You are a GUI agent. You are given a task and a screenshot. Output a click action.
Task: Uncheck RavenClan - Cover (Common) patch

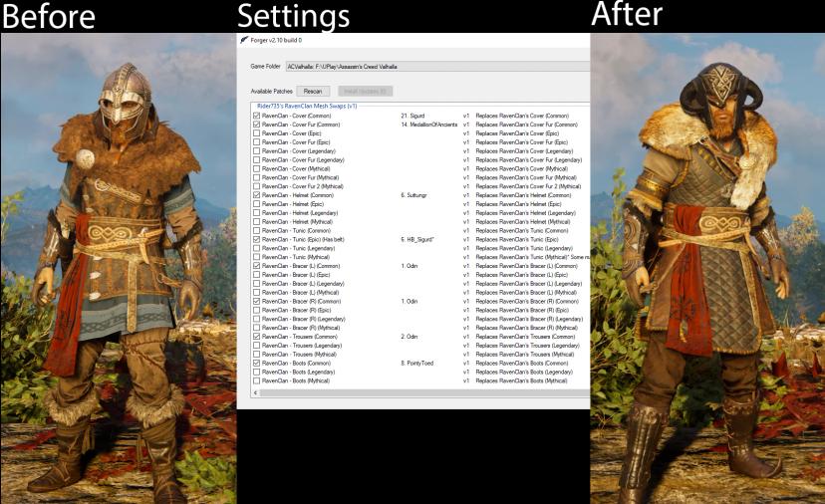(x=257, y=116)
